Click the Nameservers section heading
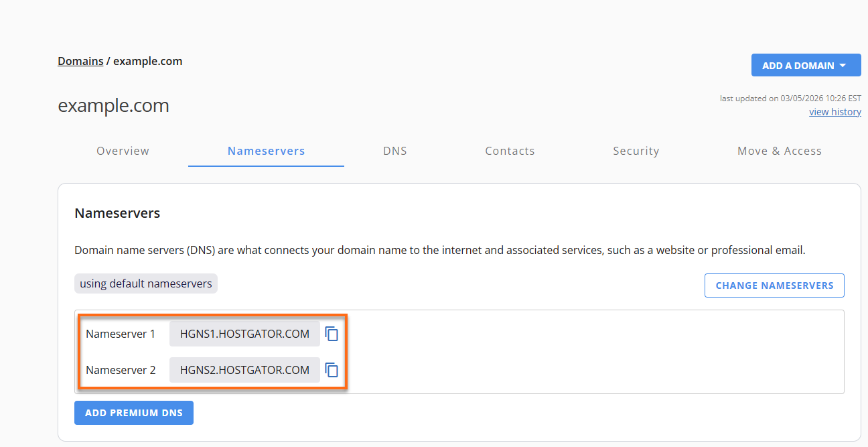Viewport: 868px width, 447px height. 117,214
